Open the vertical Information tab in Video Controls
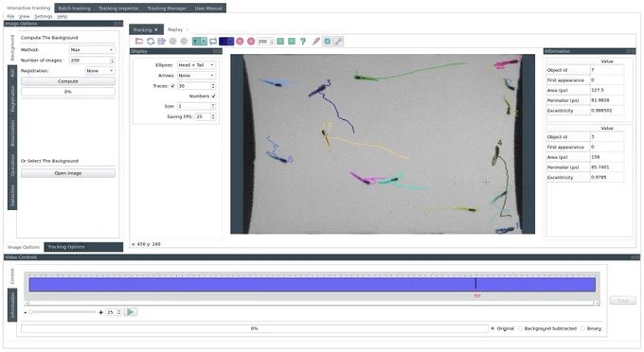Viewport: 644px width, 352px height. (x=12, y=306)
